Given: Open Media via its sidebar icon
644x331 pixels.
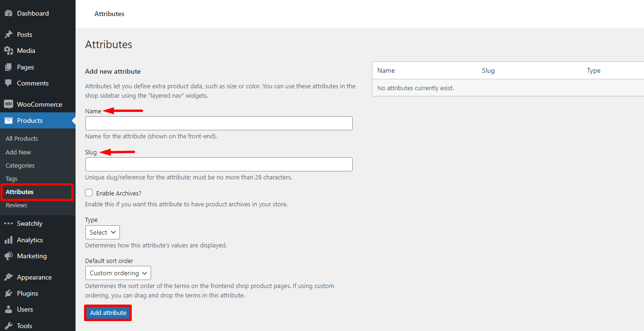Looking at the screenshot, I should coord(8,51).
